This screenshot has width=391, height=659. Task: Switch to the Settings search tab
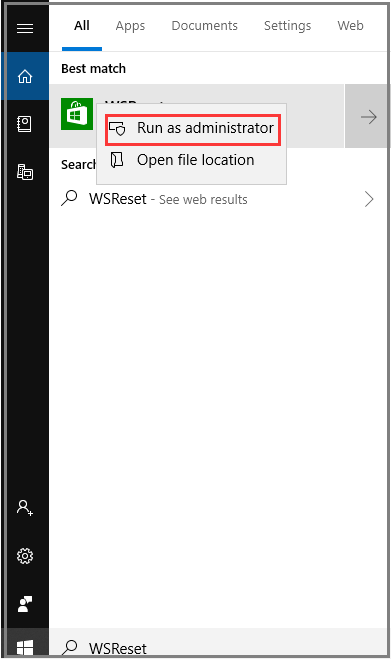coord(288,26)
